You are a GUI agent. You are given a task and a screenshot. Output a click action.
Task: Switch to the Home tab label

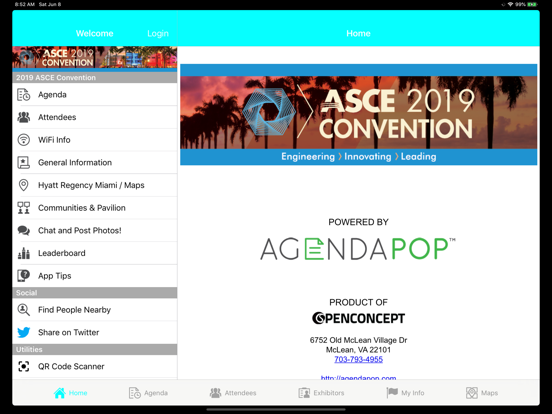(x=78, y=393)
